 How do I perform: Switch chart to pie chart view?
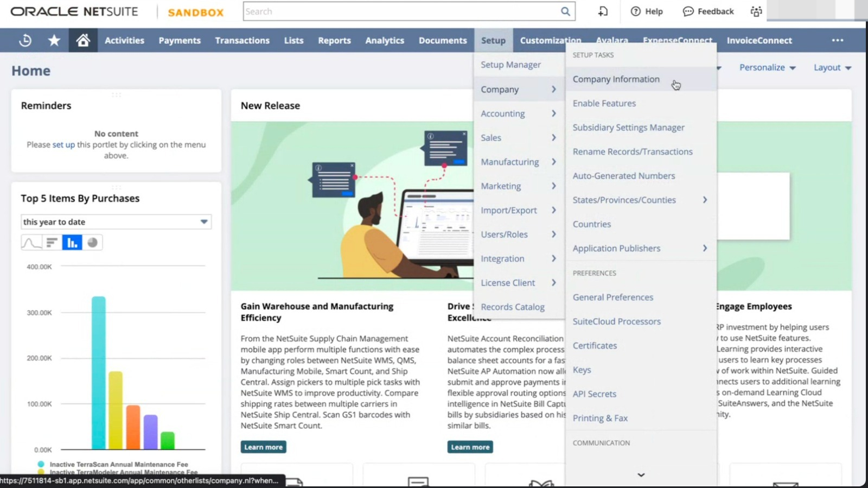pyautogui.click(x=93, y=243)
